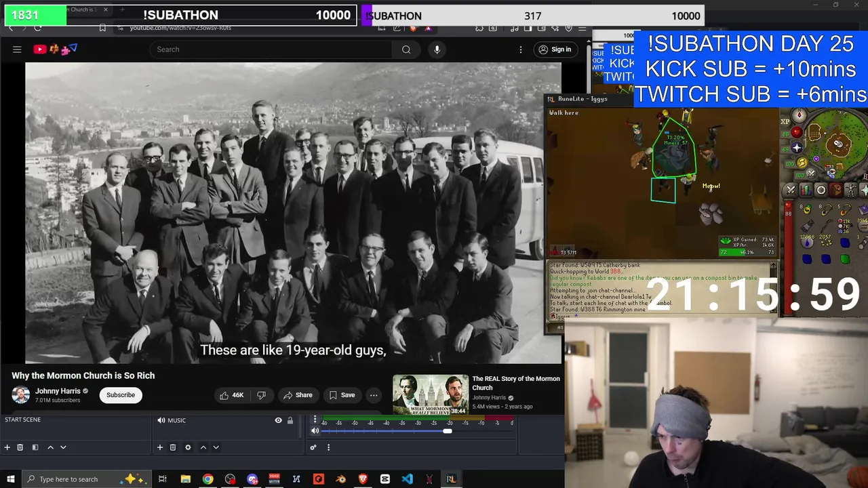Open Google Chrome from the taskbar
Viewport: 868px width, 488px height.
click(x=208, y=479)
